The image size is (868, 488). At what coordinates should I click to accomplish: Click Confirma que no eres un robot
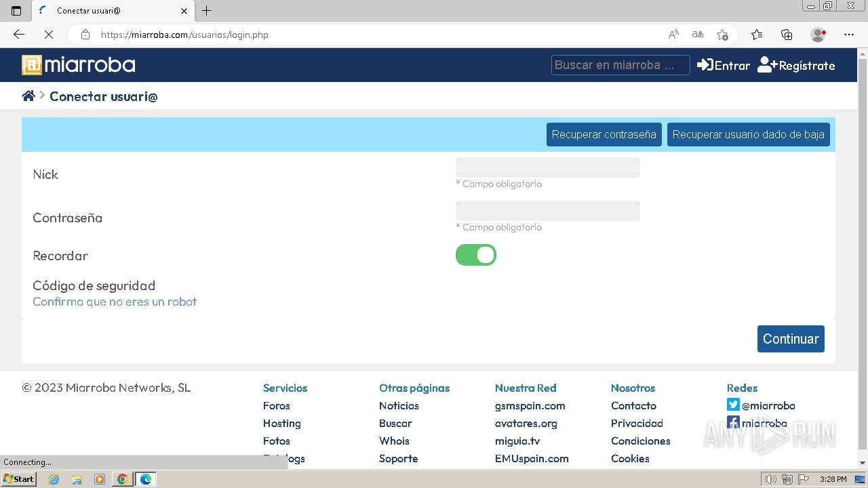point(115,302)
